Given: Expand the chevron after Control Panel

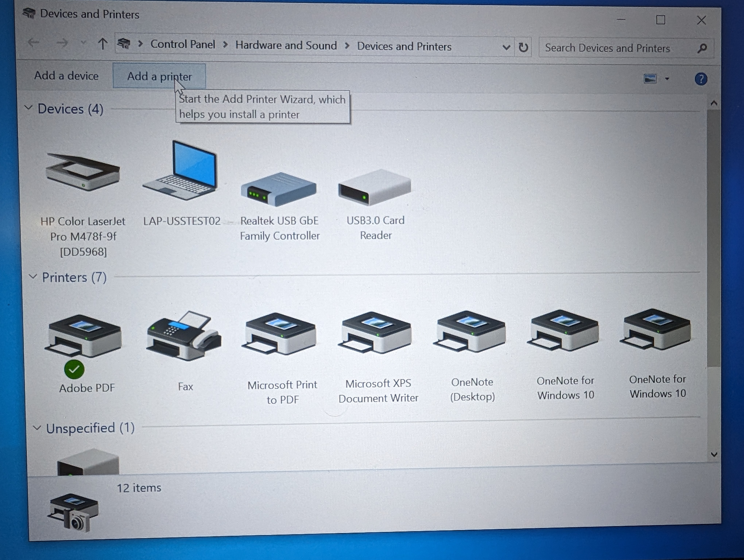Looking at the screenshot, I should (225, 45).
